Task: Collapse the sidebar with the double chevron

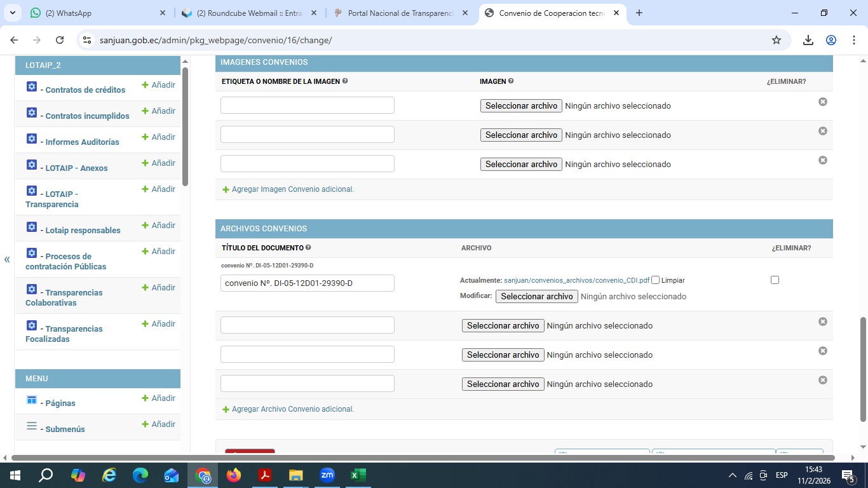Action: (x=7, y=259)
